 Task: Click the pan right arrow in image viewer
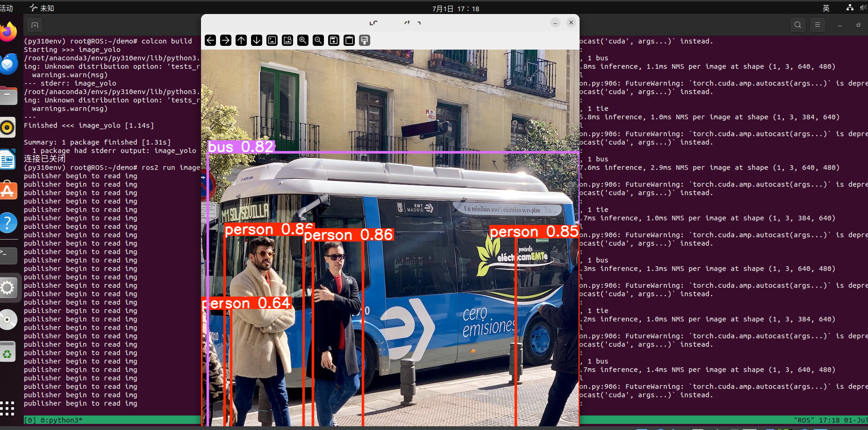[226, 40]
